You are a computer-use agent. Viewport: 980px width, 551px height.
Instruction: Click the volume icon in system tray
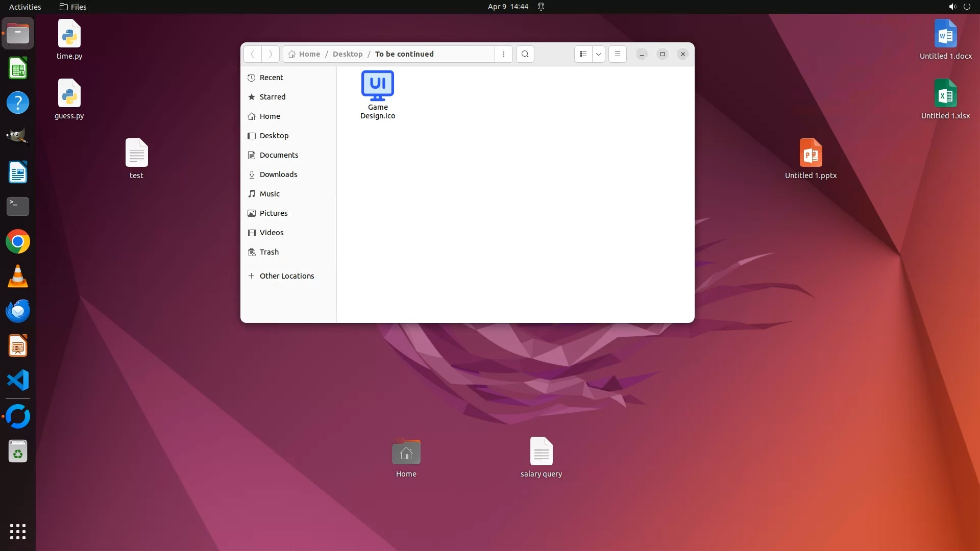tap(952, 7)
